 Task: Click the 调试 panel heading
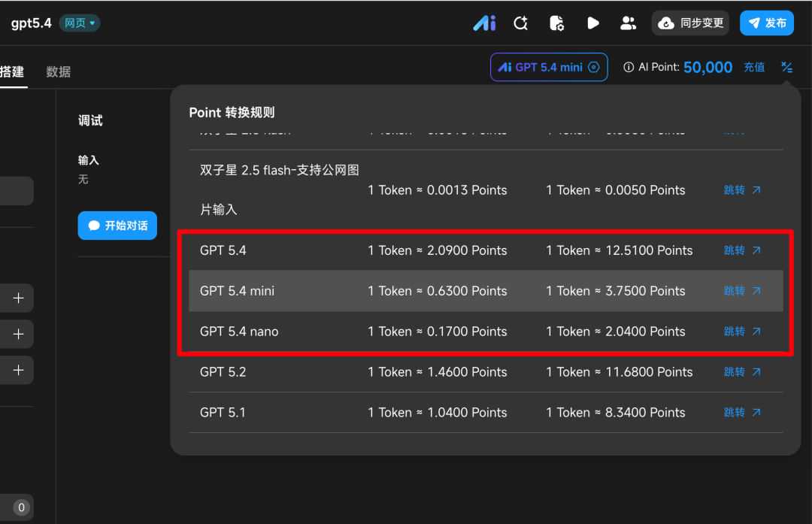click(90, 120)
